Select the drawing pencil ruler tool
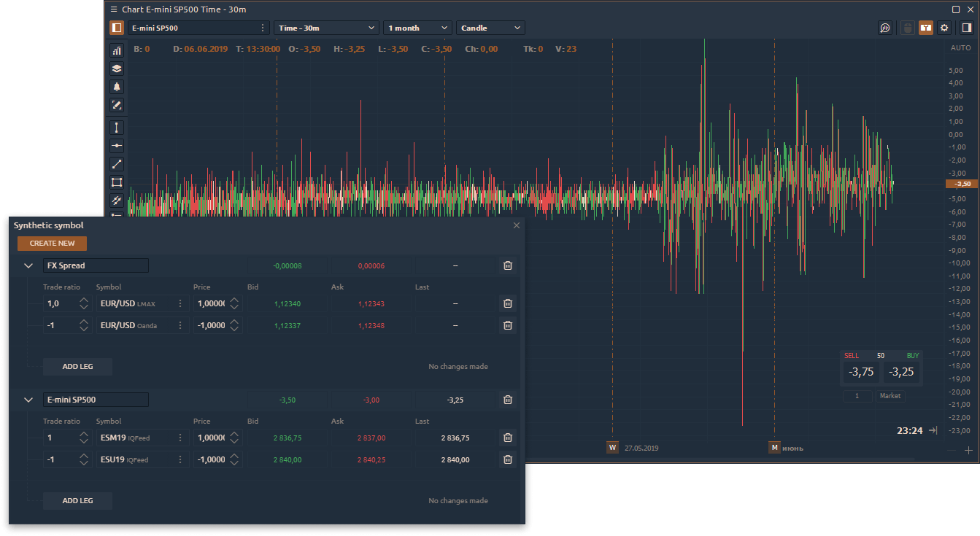 (117, 105)
